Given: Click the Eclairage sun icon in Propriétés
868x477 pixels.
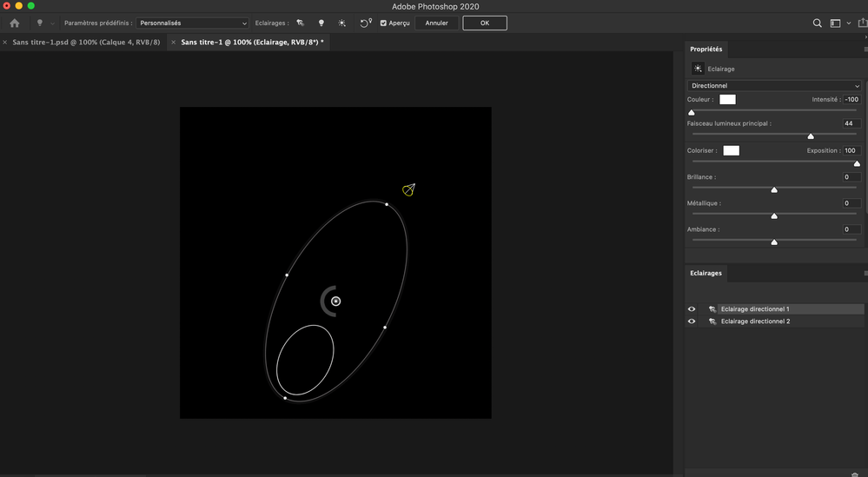Looking at the screenshot, I should pos(698,69).
